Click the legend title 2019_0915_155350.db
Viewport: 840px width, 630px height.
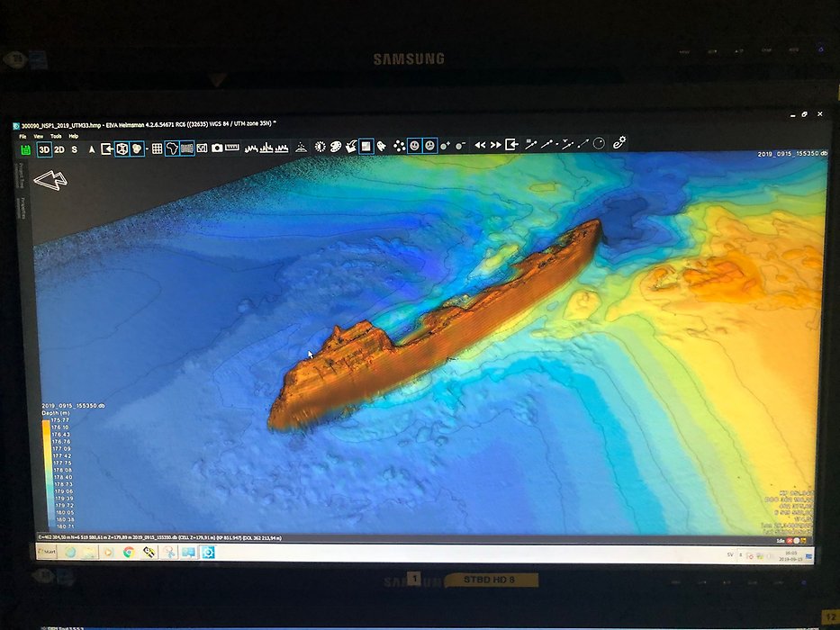pyautogui.click(x=73, y=406)
